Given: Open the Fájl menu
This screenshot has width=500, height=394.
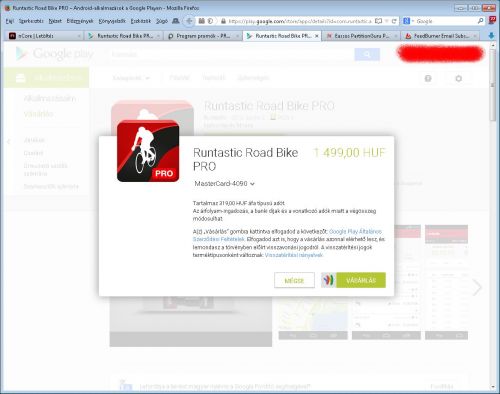Looking at the screenshot, I should coord(9,21).
